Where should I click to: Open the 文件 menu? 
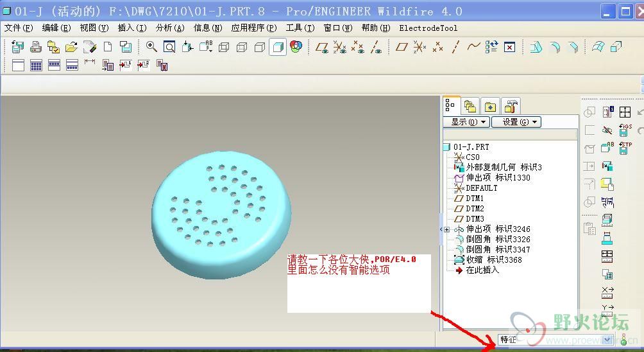[19, 28]
